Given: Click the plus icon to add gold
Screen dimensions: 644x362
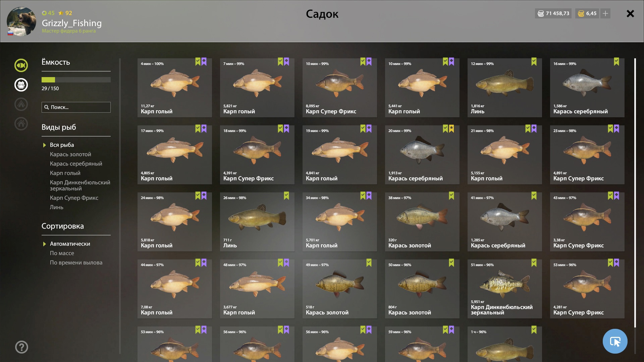Looking at the screenshot, I should point(605,13).
